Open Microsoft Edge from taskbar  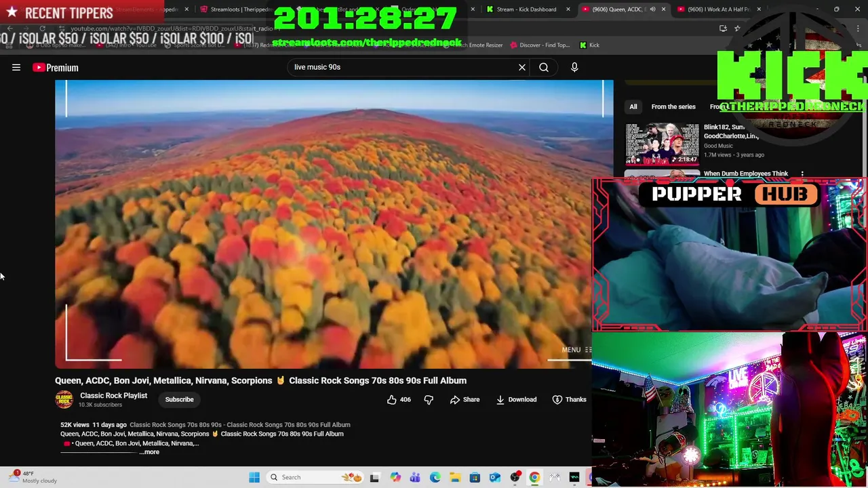[x=435, y=477]
